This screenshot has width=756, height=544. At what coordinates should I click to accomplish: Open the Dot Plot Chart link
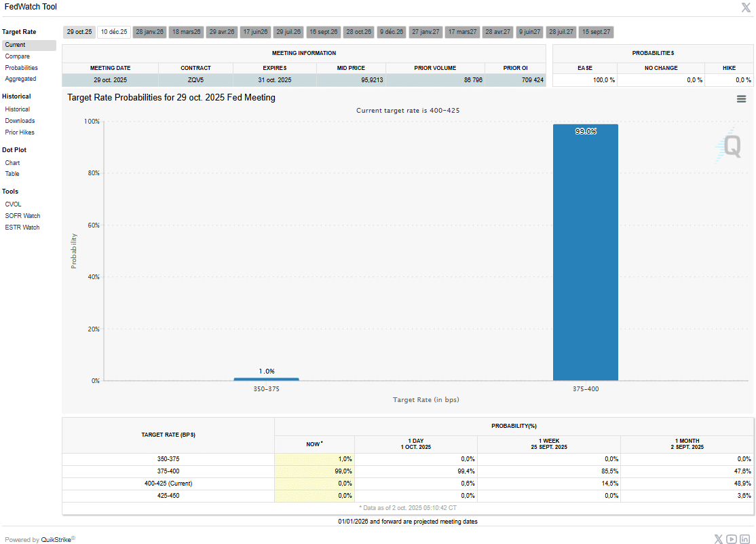point(12,163)
